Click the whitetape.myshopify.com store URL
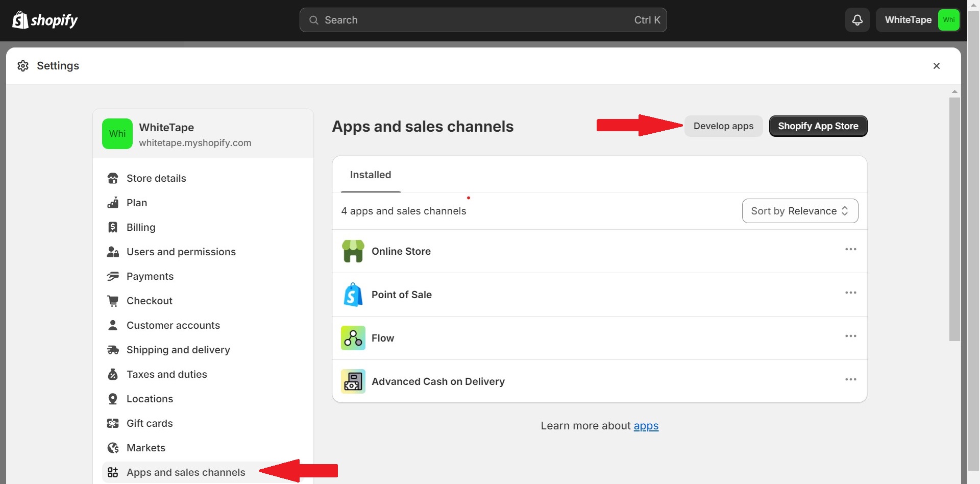Image resolution: width=980 pixels, height=484 pixels. point(195,143)
